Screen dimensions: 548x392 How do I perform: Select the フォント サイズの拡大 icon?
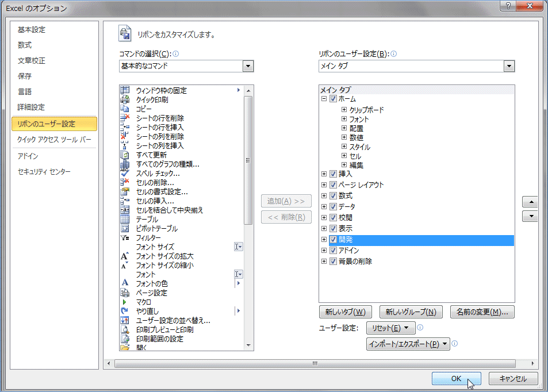(125, 256)
